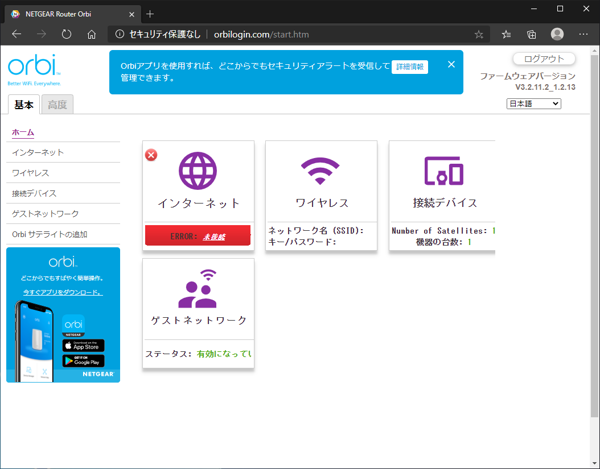Click the connected devices icon
Image resolution: width=600 pixels, height=469 pixels.
point(444,171)
